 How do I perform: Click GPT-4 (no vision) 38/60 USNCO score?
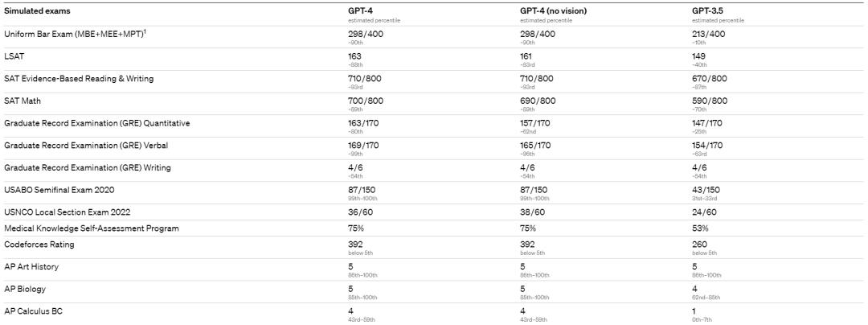click(x=533, y=212)
